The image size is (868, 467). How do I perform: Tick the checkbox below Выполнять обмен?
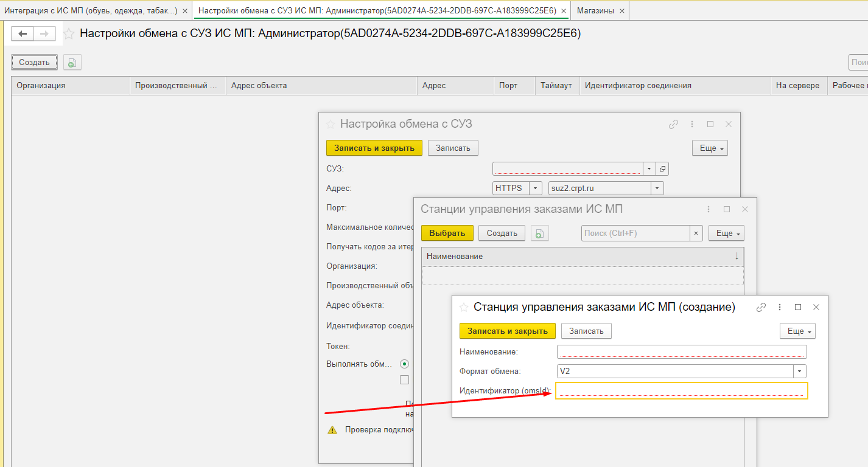404,379
